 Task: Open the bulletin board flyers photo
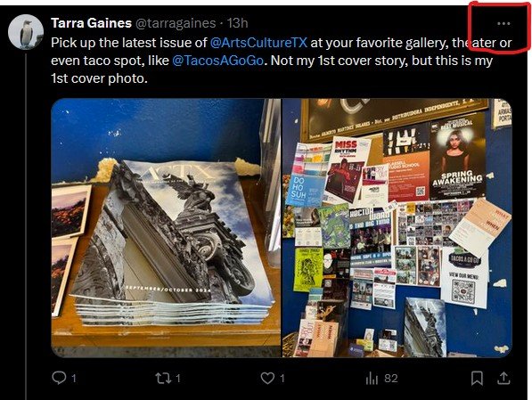coord(397,228)
